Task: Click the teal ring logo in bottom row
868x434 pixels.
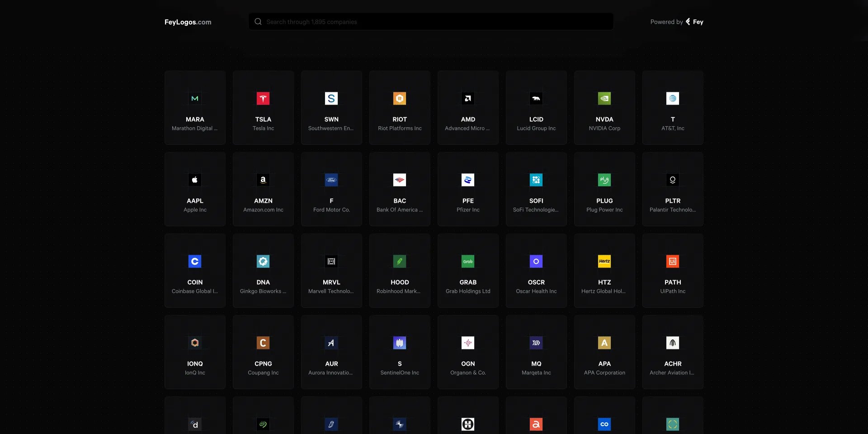Action: pyautogui.click(x=673, y=424)
